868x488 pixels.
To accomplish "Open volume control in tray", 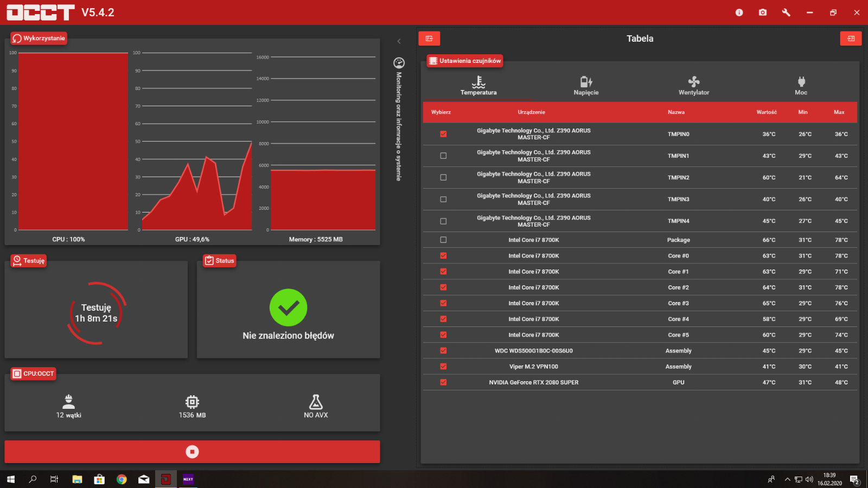I will [809, 479].
